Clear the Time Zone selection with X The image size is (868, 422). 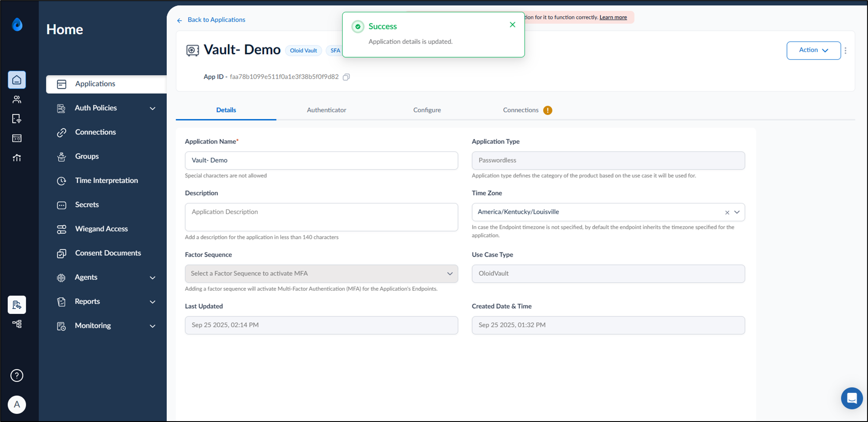point(727,213)
